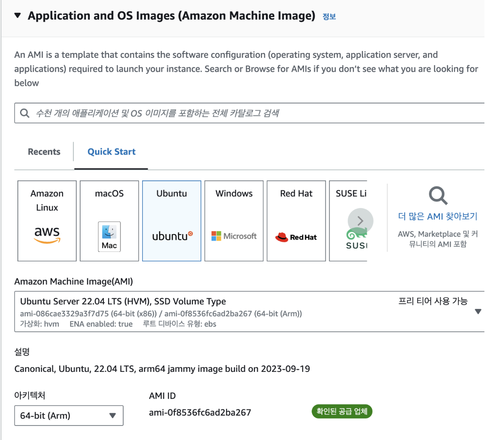Click the 'Amazon Machine Image(AMI)' label
The height and width of the screenshot is (440, 504).
coord(74,282)
